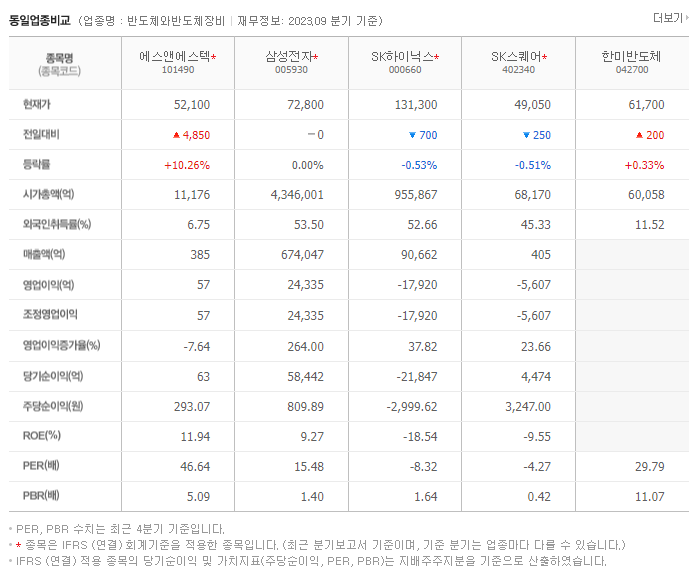Screen dimensions: 694x579
Task: Click the 52,100 current price value
Action: click(x=192, y=105)
